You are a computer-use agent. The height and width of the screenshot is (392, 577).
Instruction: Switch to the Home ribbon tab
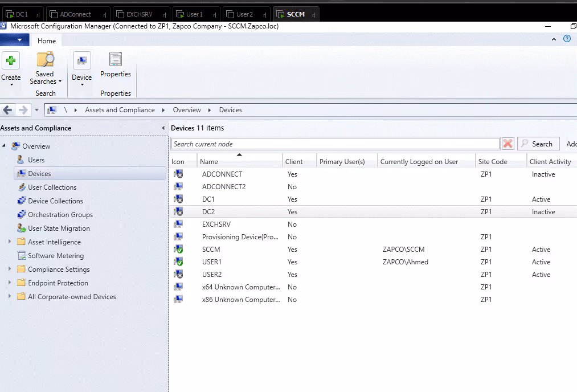[x=47, y=40]
